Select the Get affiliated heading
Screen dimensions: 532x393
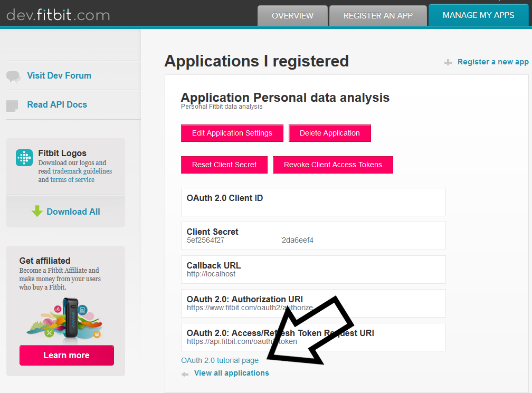(45, 261)
